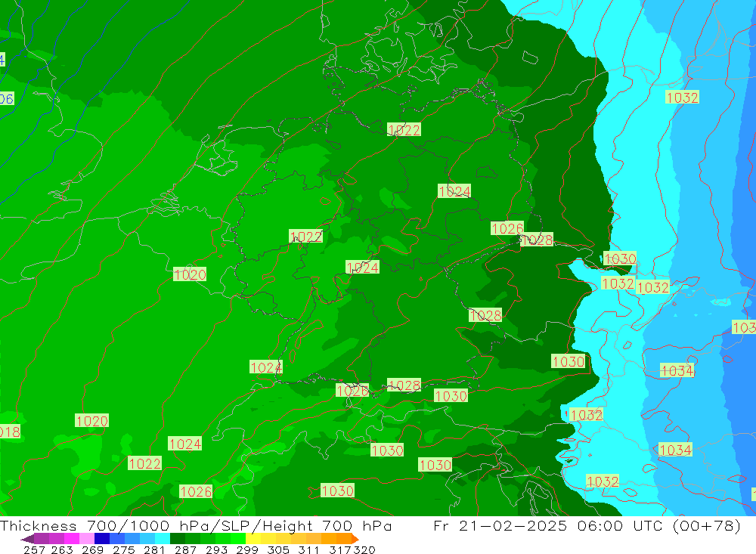Select the legend value "263"
This screenshot has width=756, height=554.
click(62, 549)
